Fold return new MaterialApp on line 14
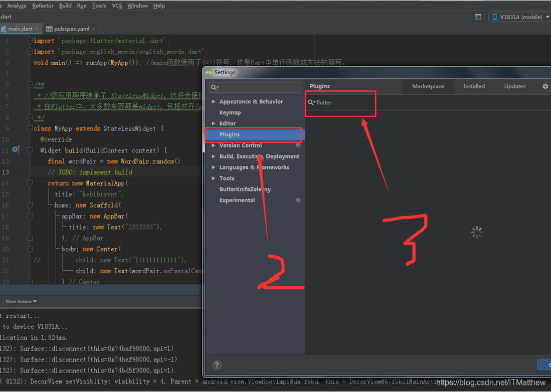Screen dimensions: 551x392 (30, 183)
